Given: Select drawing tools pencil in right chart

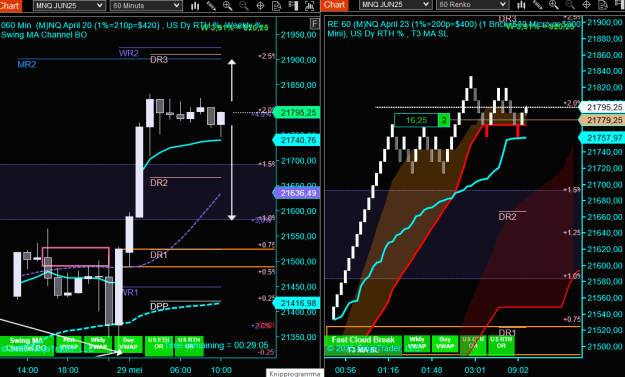Looking at the screenshot, I should 537,5.
